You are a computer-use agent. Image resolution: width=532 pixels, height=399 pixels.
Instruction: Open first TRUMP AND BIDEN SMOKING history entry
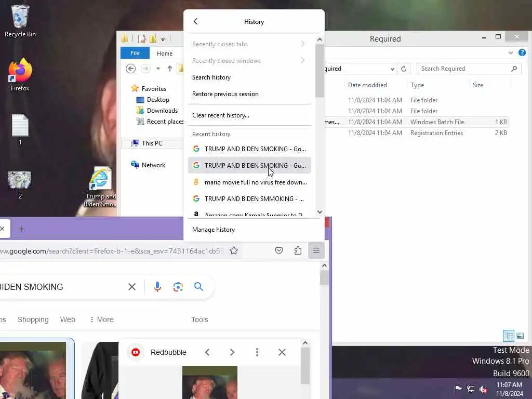(x=249, y=149)
